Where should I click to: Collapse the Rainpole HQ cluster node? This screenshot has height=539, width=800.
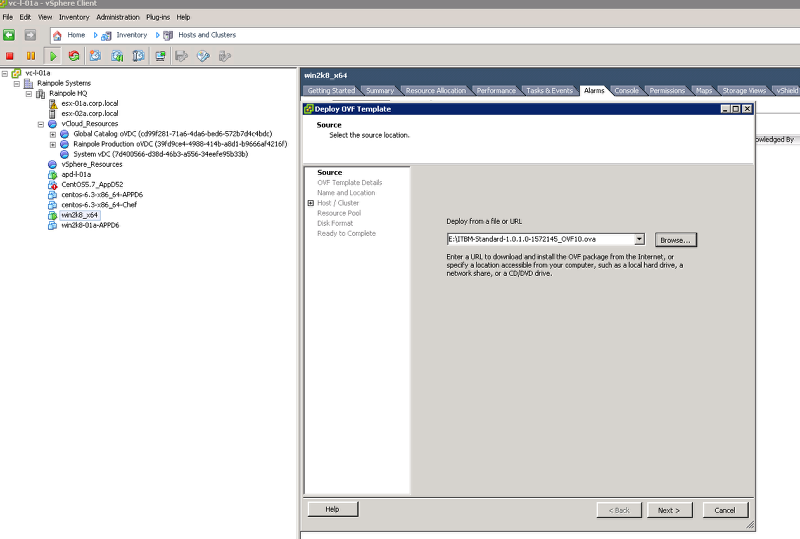tap(29, 94)
